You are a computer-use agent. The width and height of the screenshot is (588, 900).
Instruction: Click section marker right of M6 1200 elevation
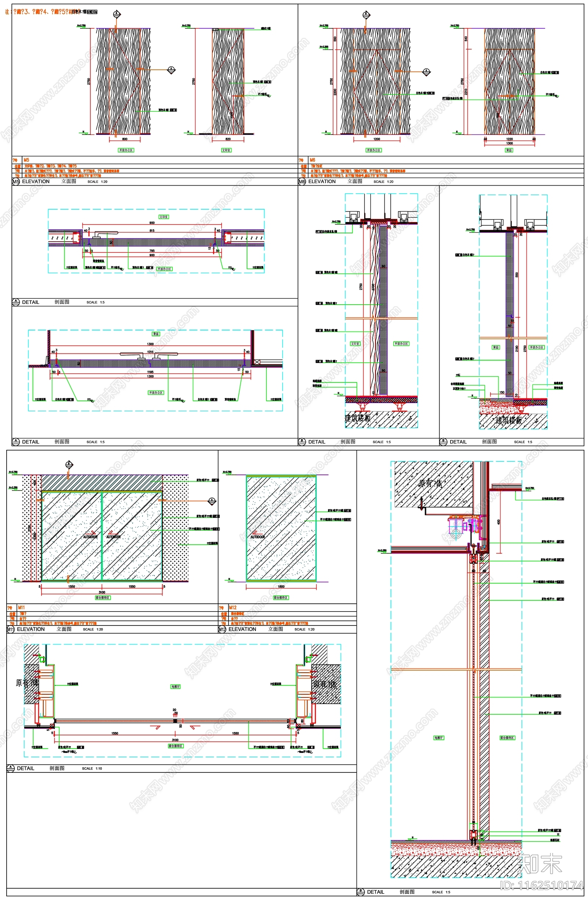point(426,72)
